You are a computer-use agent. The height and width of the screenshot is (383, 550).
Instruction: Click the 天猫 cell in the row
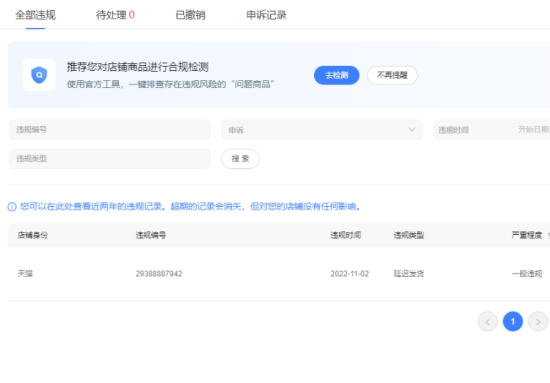[x=25, y=274]
